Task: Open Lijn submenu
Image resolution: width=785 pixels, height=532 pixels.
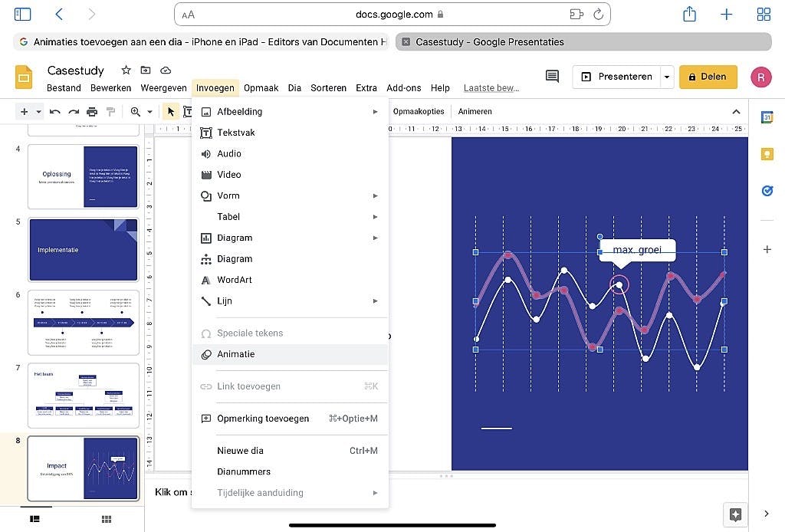Action: [x=290, y=300]
